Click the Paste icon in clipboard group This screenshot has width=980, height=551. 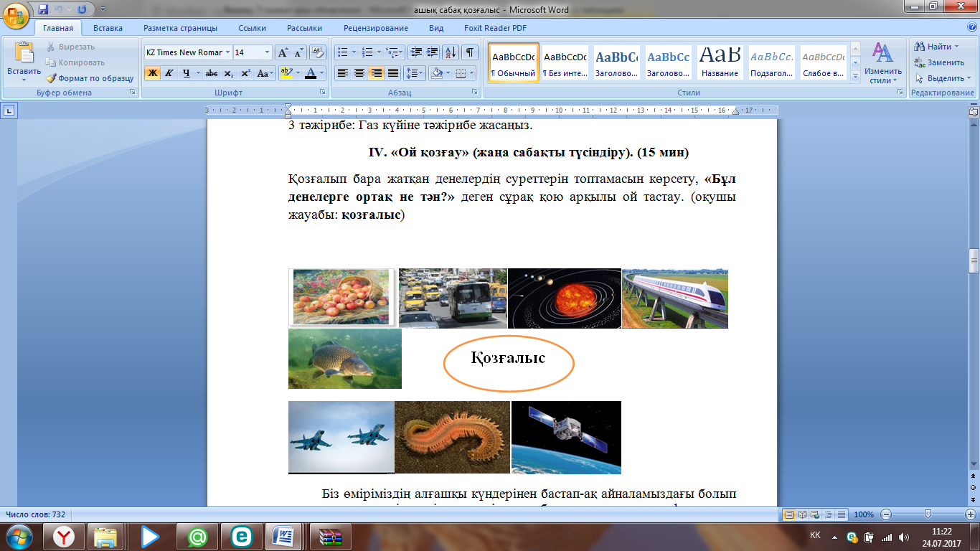(24, 54)
